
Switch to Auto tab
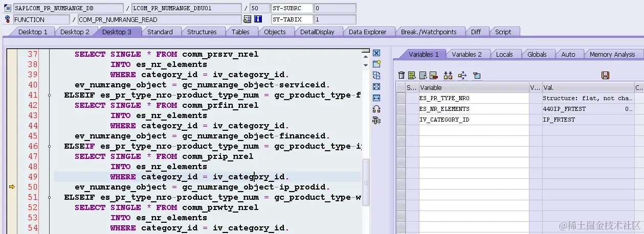coord(568,54)
